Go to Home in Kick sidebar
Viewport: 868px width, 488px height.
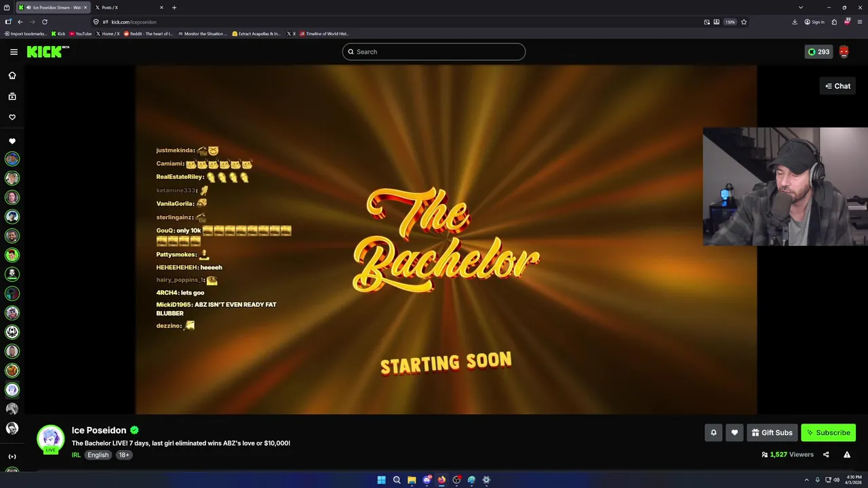(x=12, y=75)
